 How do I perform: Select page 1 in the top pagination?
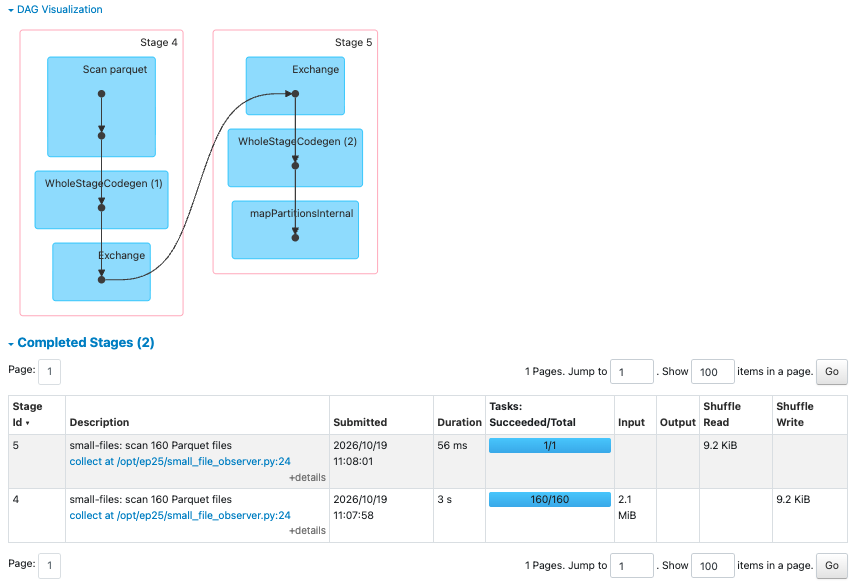point(50,372)
